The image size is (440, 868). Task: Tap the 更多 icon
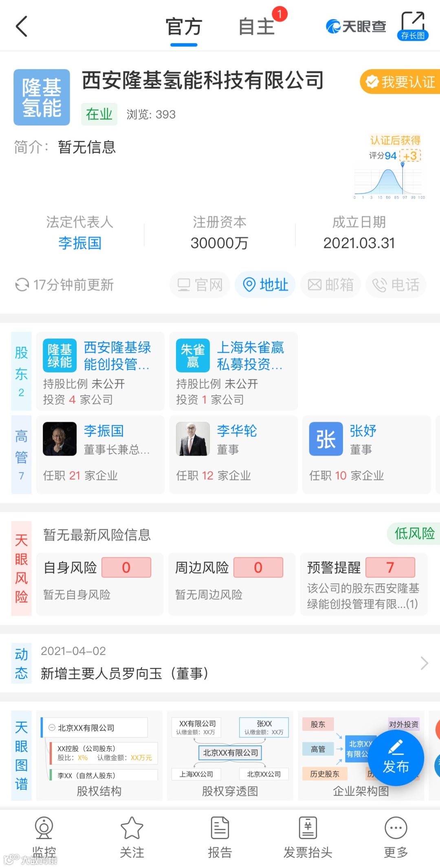click(396, 828)
